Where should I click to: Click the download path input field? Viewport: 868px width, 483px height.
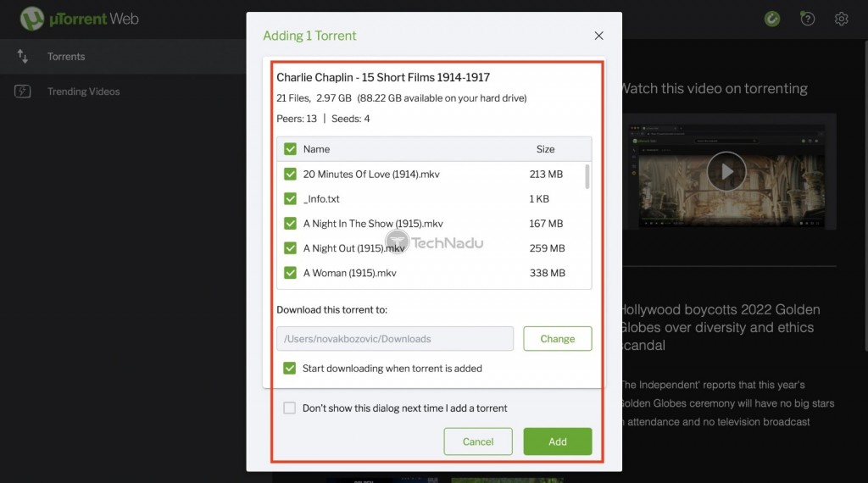click(395, 339)
